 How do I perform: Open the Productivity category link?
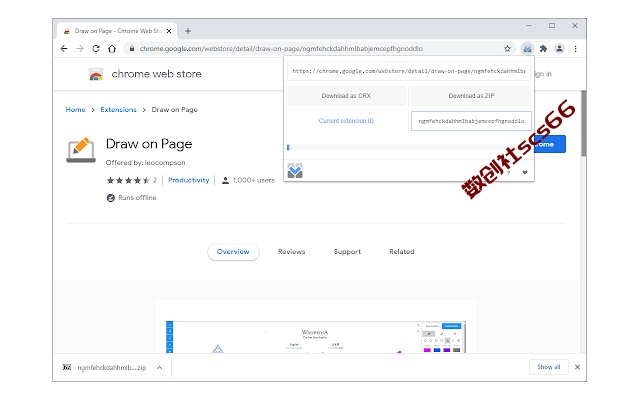pos(189,180)
